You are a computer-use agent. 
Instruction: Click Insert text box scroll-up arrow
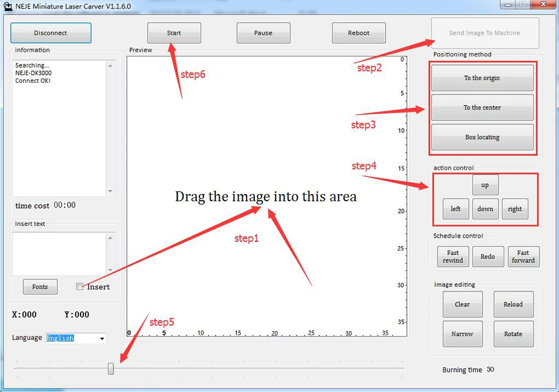coord(111,238)
